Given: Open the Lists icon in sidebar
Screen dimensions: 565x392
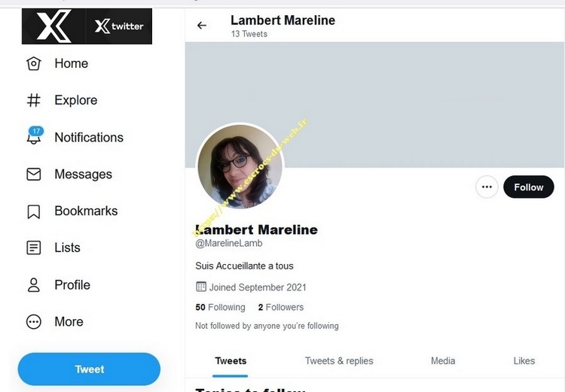Looking at the screenshot, I should point(33,248).
